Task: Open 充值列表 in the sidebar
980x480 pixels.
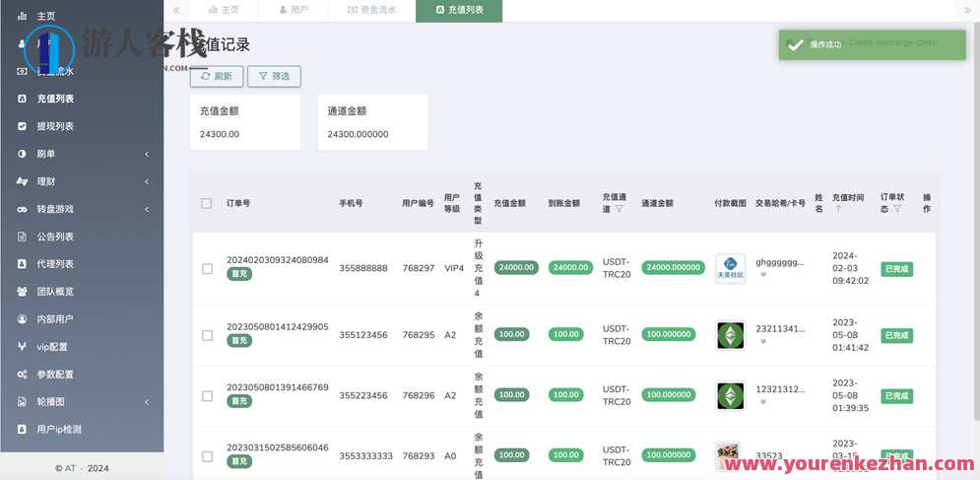Action: pyautogui.click(x=55, y=99)
